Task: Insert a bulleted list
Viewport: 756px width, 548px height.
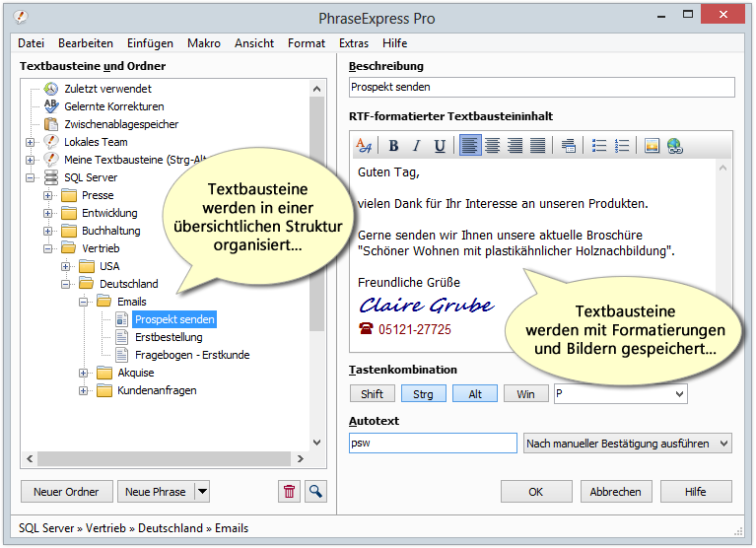Action: [599, 146]
